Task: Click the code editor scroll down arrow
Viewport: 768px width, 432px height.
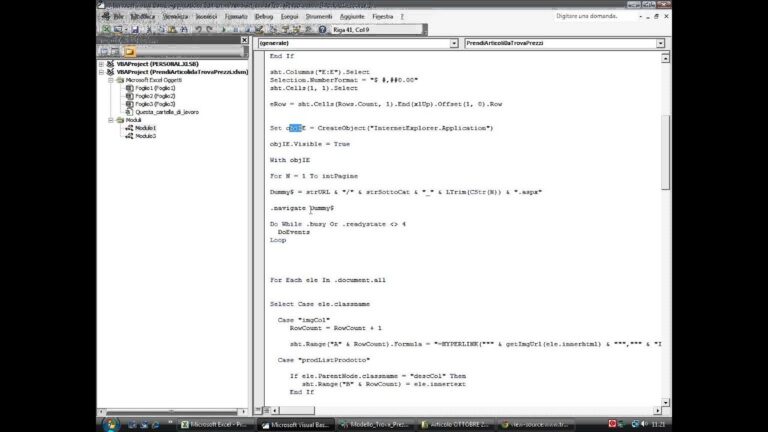Action: (x=665, y=402)
